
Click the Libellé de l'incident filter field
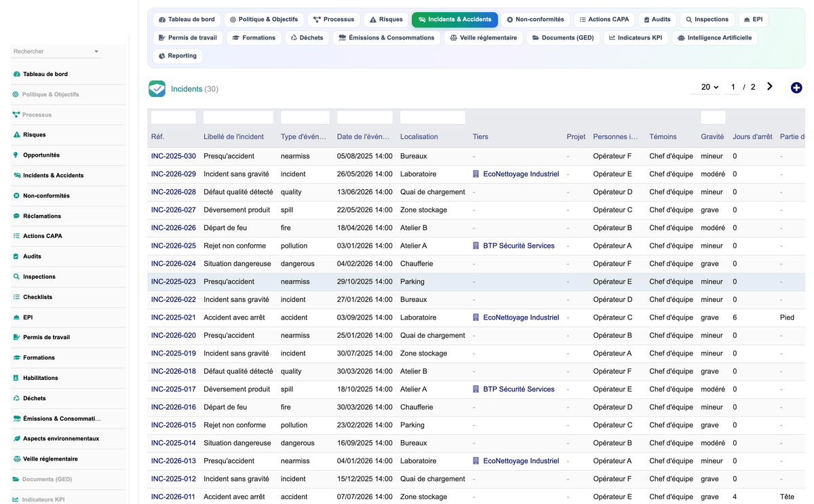(238, 117)
